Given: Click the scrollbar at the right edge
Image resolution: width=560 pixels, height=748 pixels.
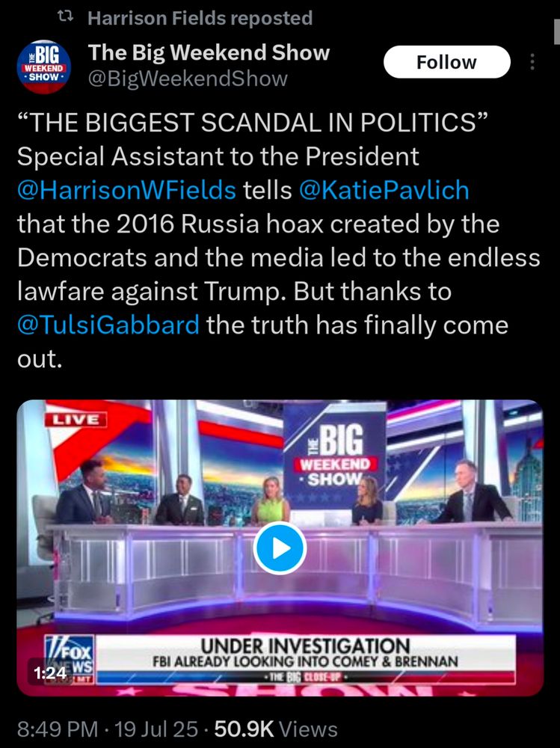Looking at the screenshot, I should pos(557,32).
